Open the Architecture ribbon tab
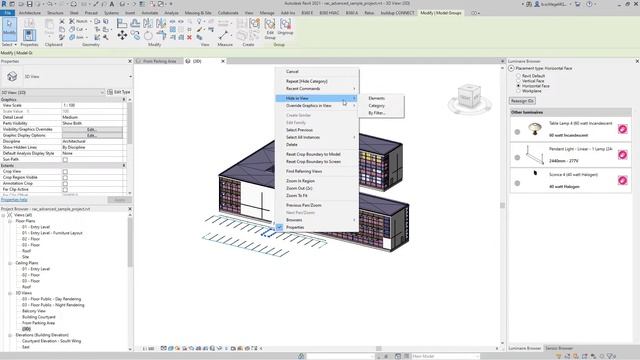Screen dimensions: 640x360 [x=30, y=13]
